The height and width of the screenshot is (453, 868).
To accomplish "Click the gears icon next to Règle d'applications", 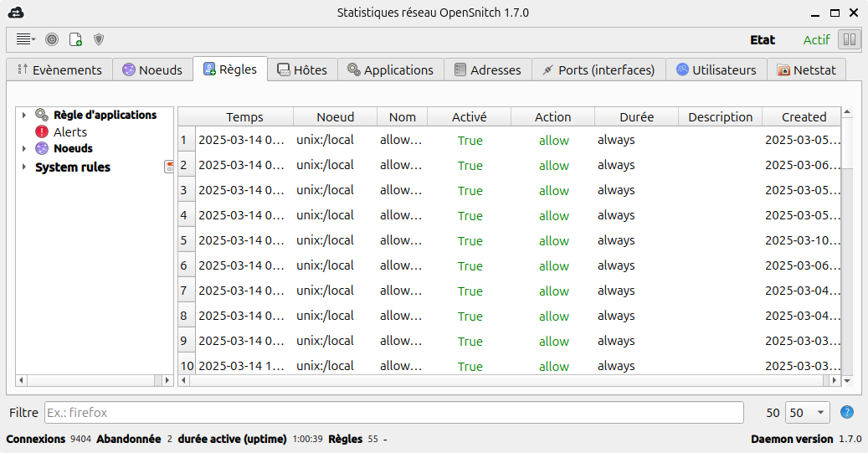I will tap(42, 115).
